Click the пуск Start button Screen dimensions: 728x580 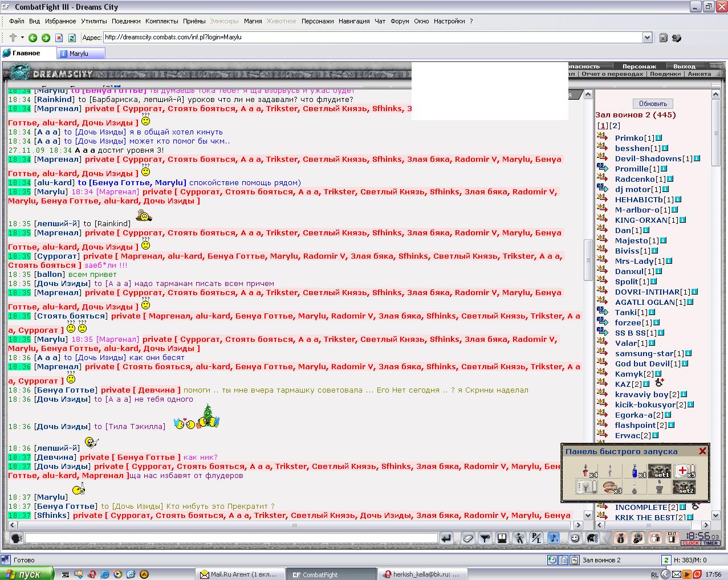coord(27,574)
